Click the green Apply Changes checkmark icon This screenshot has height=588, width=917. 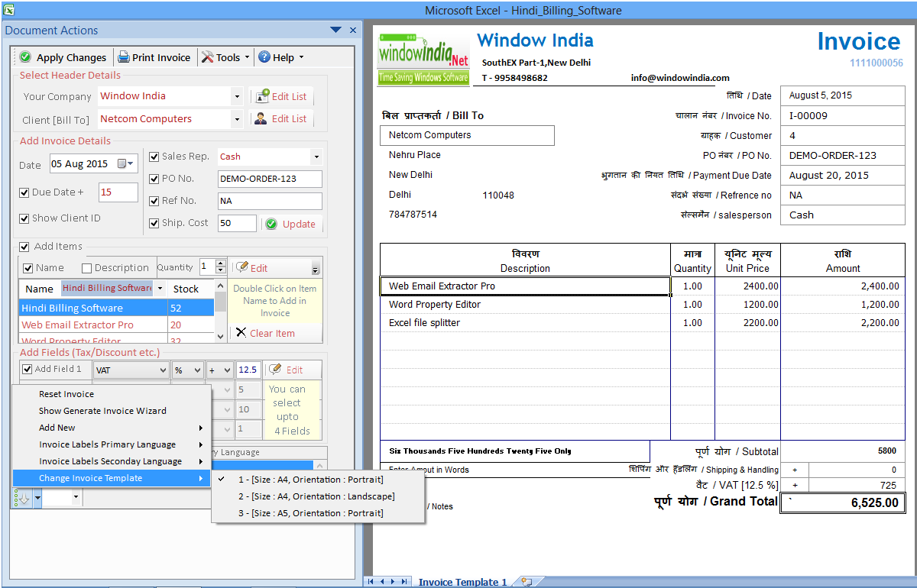[25, 57]
